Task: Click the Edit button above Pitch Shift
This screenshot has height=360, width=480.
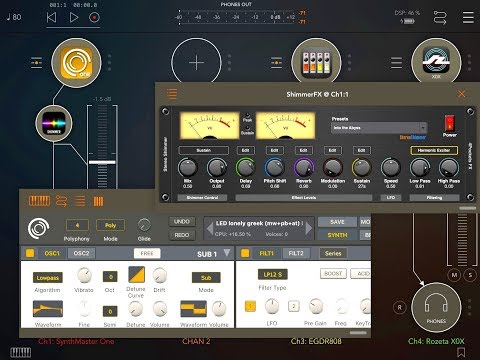Action: point(274,150)
